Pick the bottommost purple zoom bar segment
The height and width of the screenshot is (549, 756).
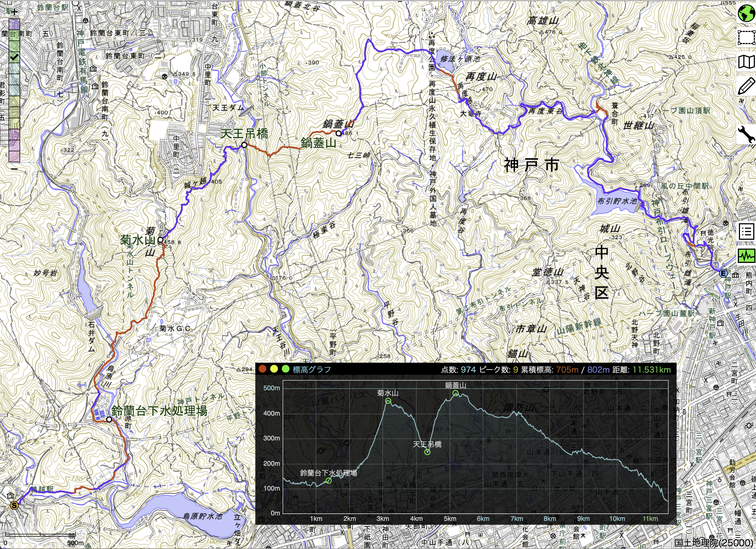point(14,157)
